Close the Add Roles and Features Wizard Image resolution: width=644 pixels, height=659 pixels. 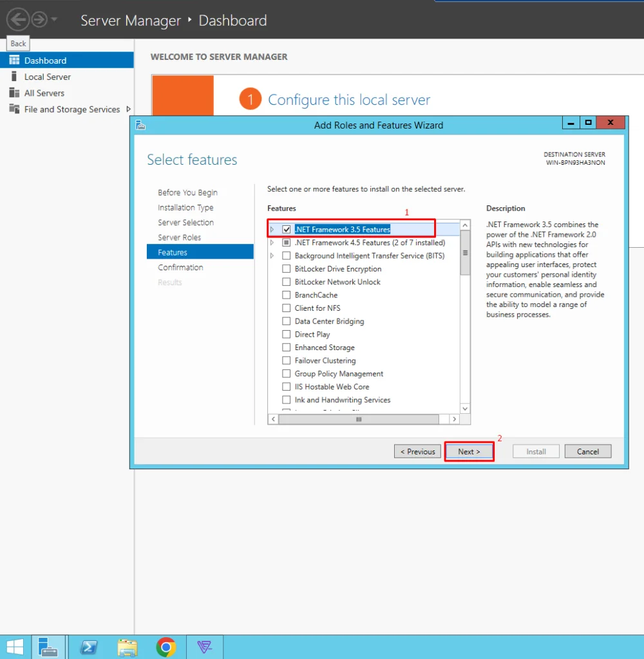click(x=611, y=123)
